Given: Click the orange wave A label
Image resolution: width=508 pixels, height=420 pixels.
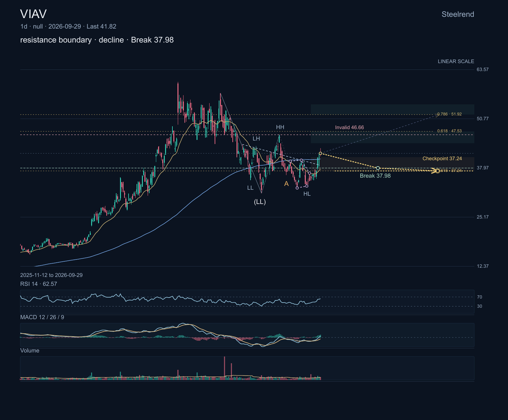Looking at the screenshot, I should [x=286, y=184].
